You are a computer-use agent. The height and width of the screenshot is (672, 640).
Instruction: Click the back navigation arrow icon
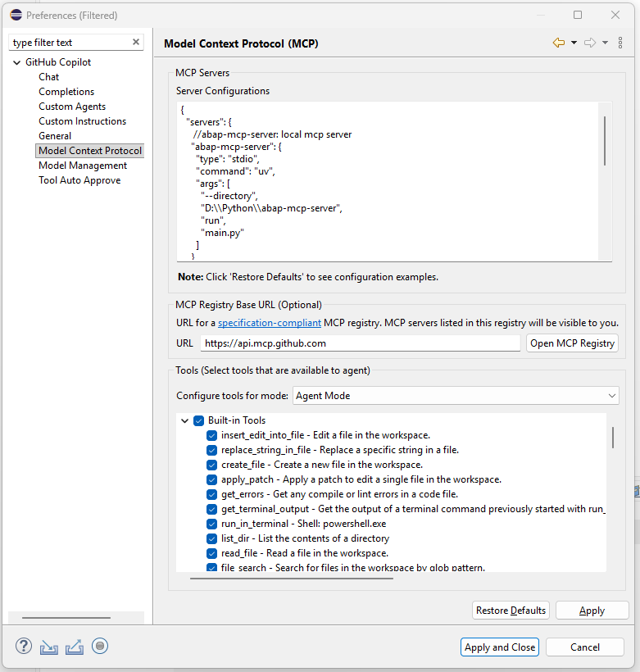[559, 43]
